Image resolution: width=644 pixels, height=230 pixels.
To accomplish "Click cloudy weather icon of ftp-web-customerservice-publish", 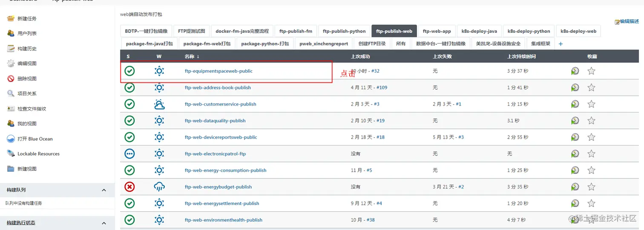I will [159, 104].
